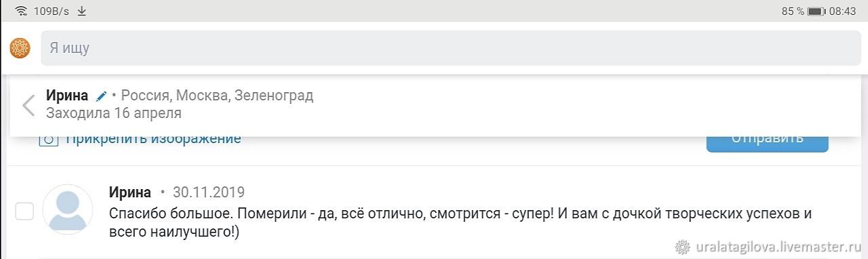Click the blue pencil edit icon
Screen dimensions: 868x259
[x=101, y=96]
